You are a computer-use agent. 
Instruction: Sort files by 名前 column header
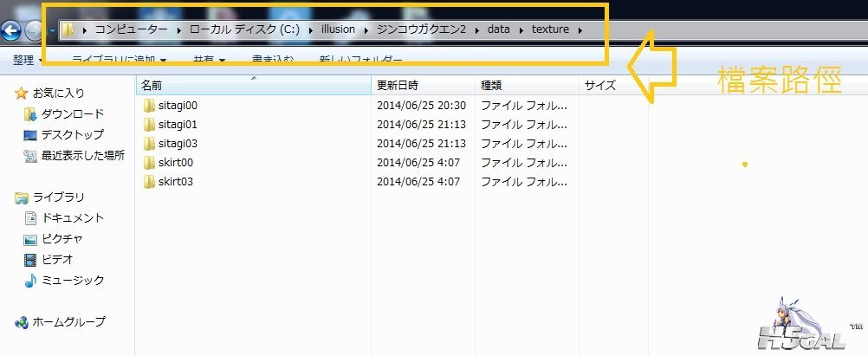[152, 85]
